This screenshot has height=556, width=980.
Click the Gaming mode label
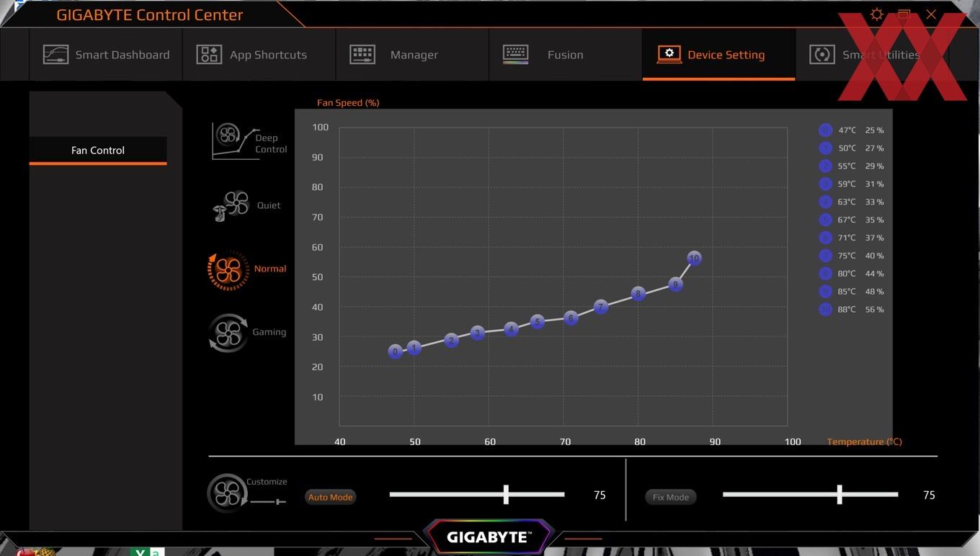point(269,332)
